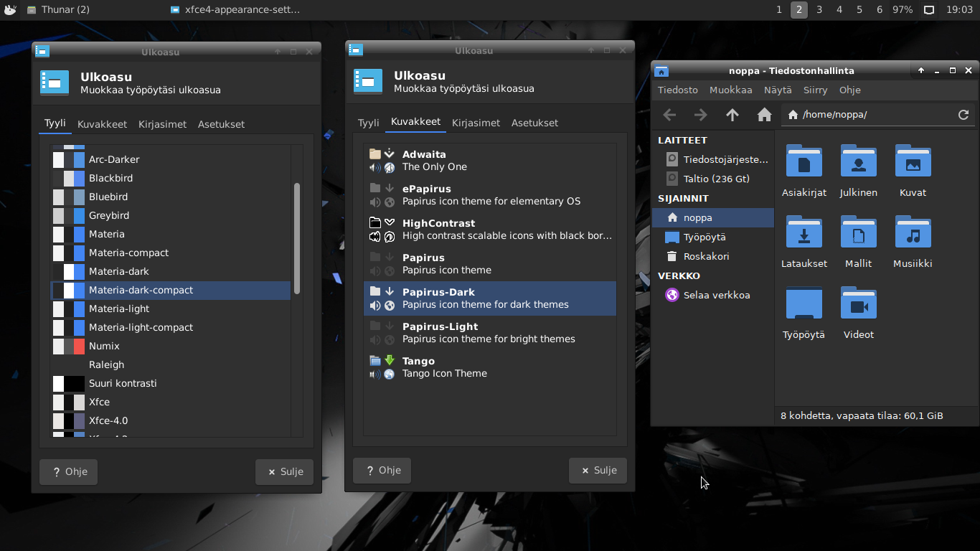Screen dimensions: 980x551
Task: Open the Musiikki folder icon
Action: [913, 233]
